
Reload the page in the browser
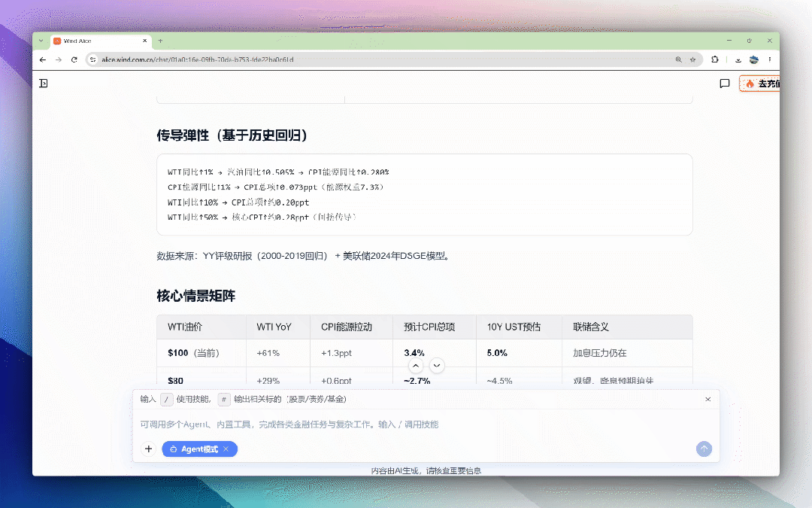point(74,59)
